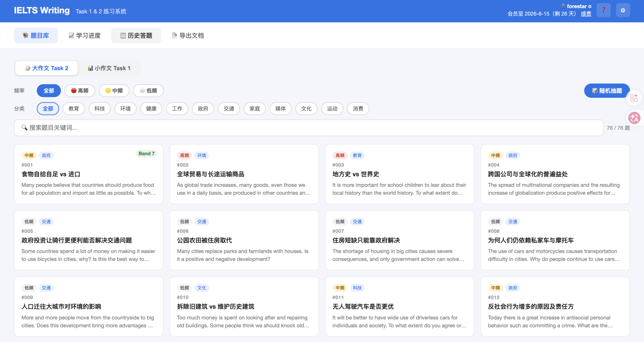
Task: Click the 搜索题目关键词 search field
Action: pyautogui.click(x=309, y=128)
